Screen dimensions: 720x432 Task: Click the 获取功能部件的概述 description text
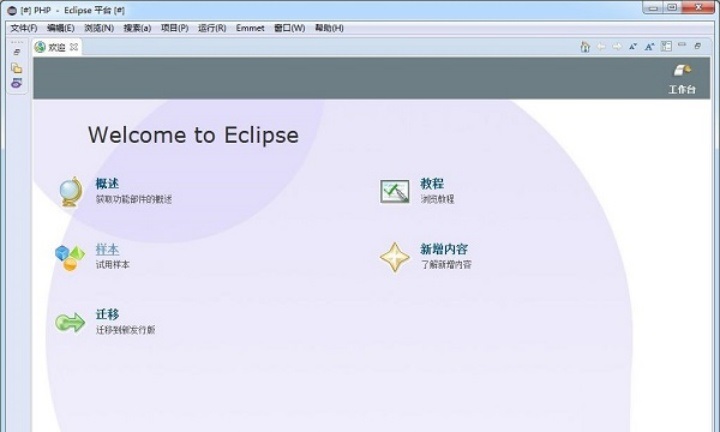(x=134, y=199)
